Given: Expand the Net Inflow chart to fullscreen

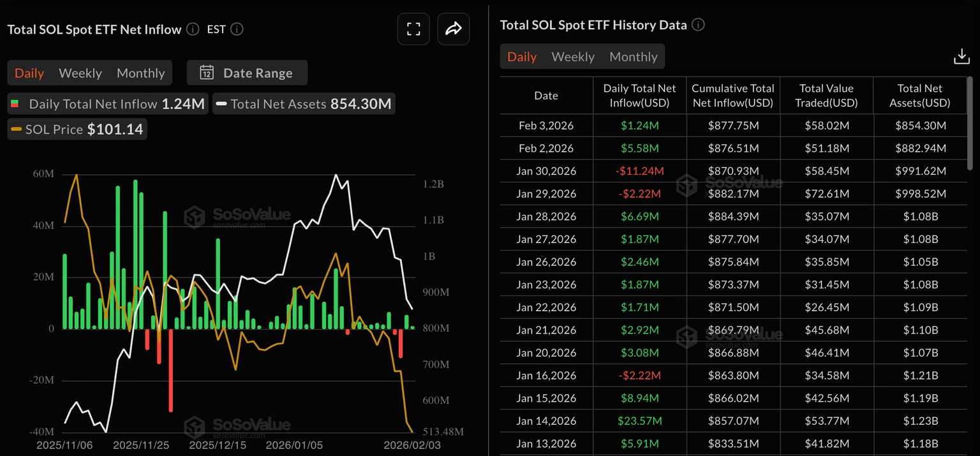Looking at the screenshot, I should click(413, 29).
